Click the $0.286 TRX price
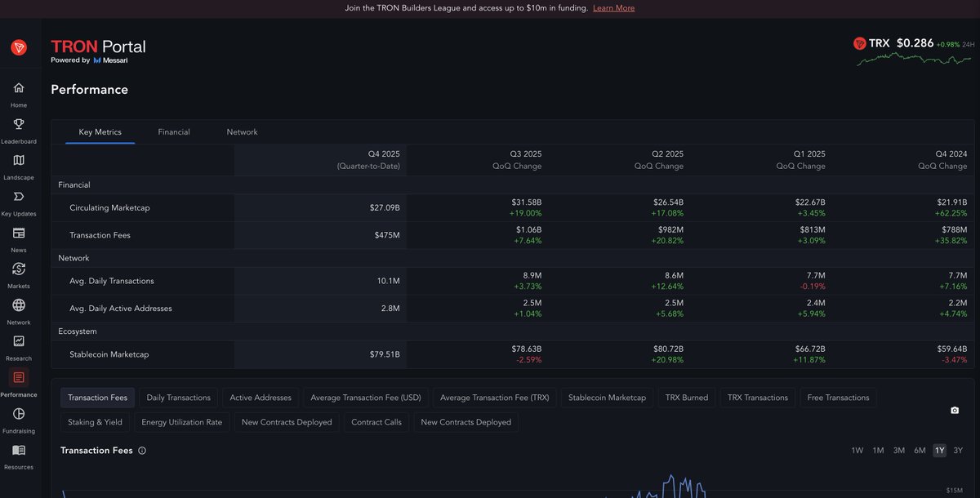Viewport: 980px width, 498px height. (x=915, y=43)
